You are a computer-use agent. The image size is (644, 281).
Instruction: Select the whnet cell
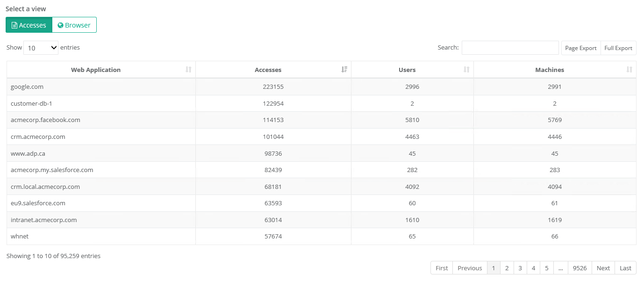tap(101, 236)
